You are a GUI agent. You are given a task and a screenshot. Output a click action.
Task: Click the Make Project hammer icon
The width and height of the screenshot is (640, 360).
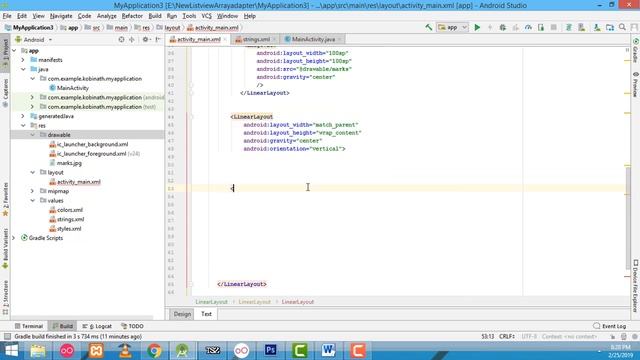429,27
